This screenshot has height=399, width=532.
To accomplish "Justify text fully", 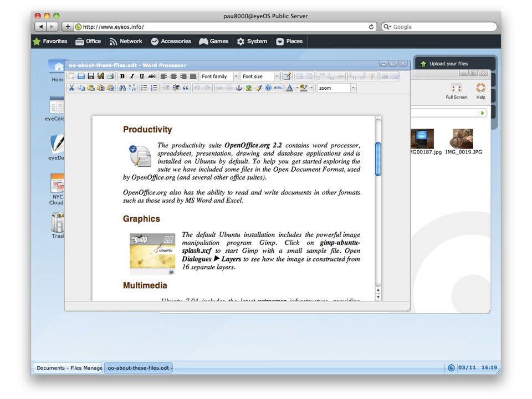I will point(193,76).
